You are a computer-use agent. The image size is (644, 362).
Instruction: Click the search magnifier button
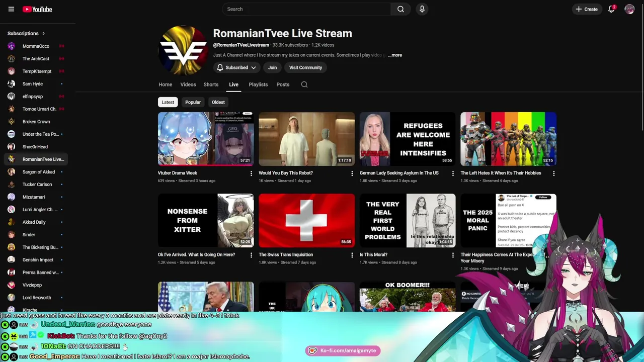(x=400, y=9)
